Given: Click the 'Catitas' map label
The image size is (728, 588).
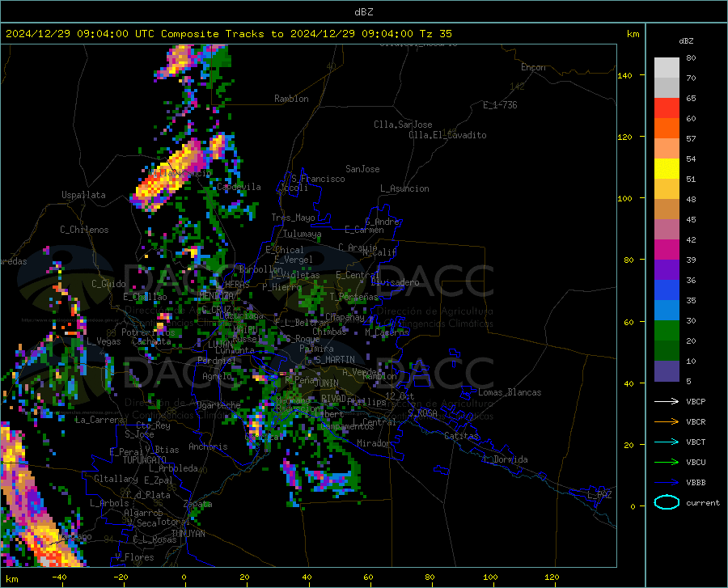Looking at the screenshot, I should tap(462, 436).
